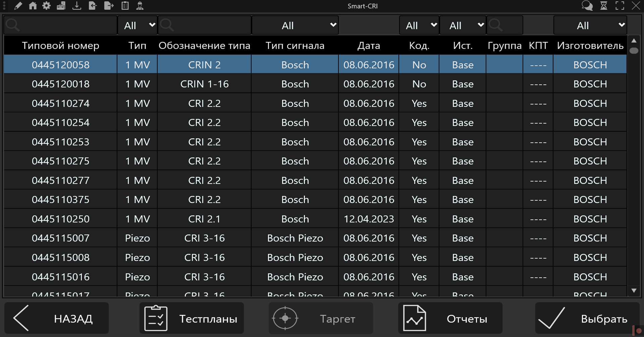
Task: Click the Группа column header
Action: click(x=505, y=46)
